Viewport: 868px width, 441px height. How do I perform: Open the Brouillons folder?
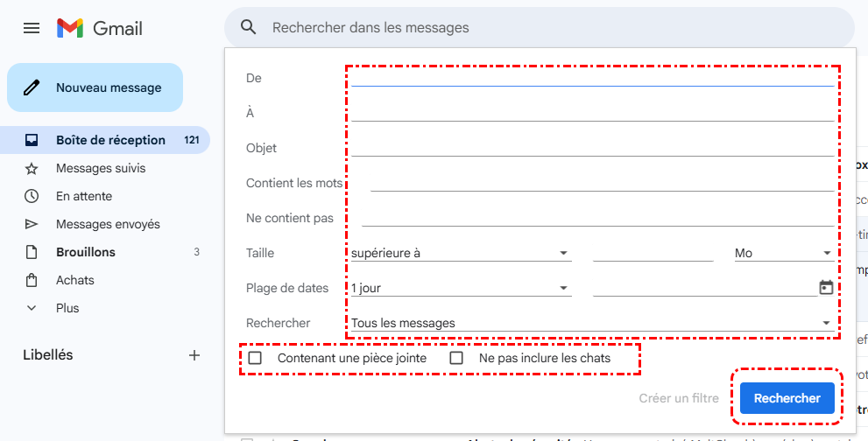[x=86, y=252]
